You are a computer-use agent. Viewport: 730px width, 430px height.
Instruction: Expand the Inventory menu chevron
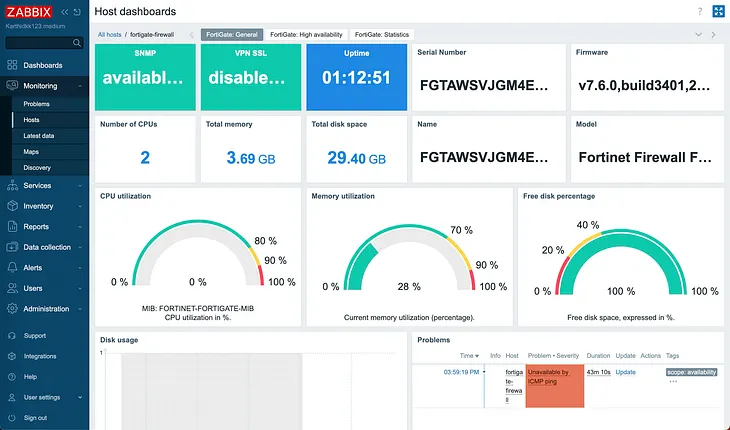[x=80, y=206]
